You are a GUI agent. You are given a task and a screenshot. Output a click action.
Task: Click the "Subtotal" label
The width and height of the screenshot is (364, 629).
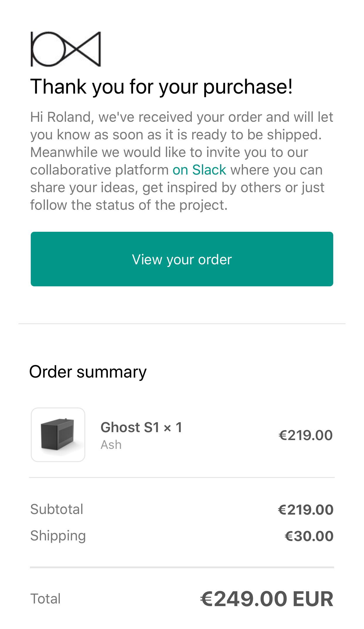(57, 509)
